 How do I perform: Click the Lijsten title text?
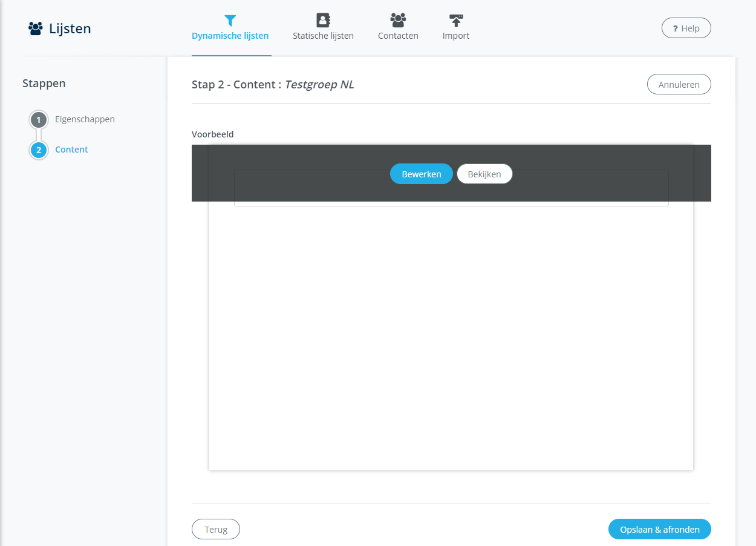(x=70, y=28)
